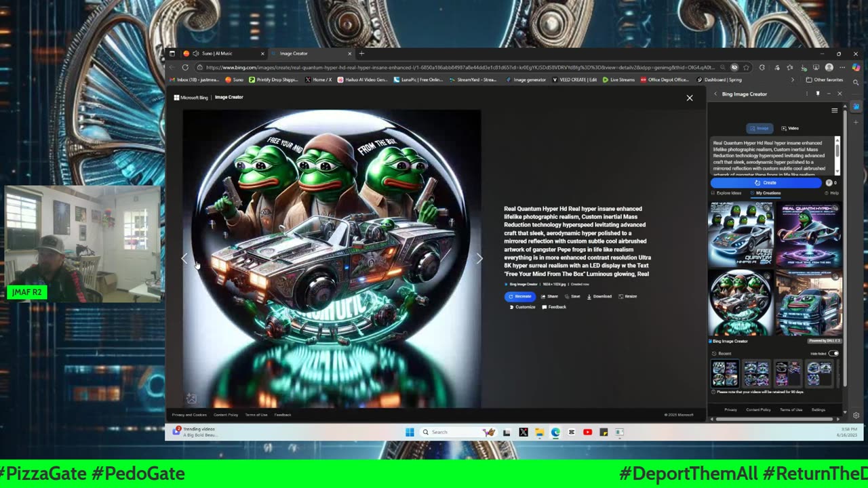The height and width of the screenshot is (488, 868).
Task: Open Help in the sidebar panel
Action: pos(831,193)
